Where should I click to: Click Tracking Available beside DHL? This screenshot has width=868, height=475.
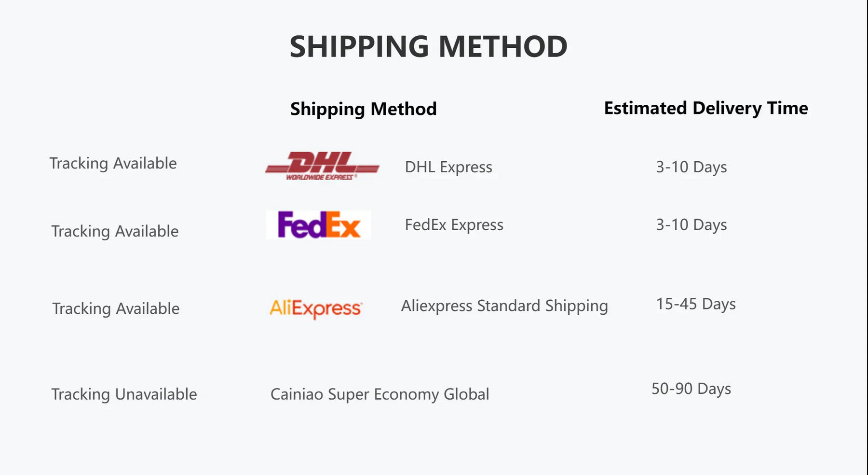click(x=113, y=164)
